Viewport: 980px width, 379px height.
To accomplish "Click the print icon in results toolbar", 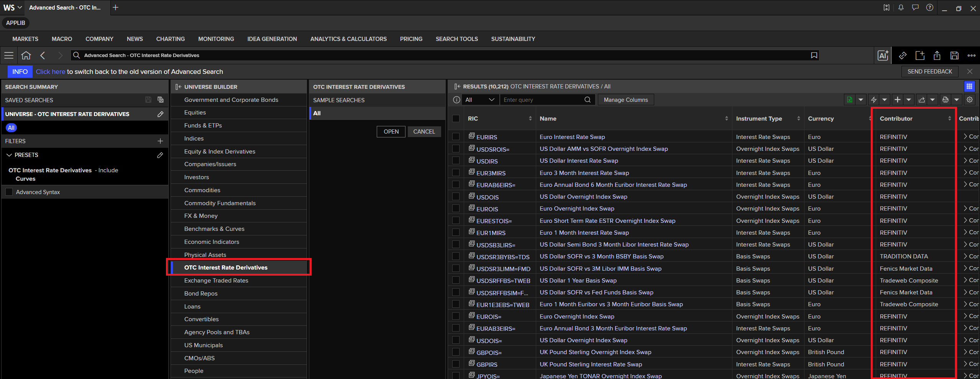I will pyautogui.click(x=946, y=100).
